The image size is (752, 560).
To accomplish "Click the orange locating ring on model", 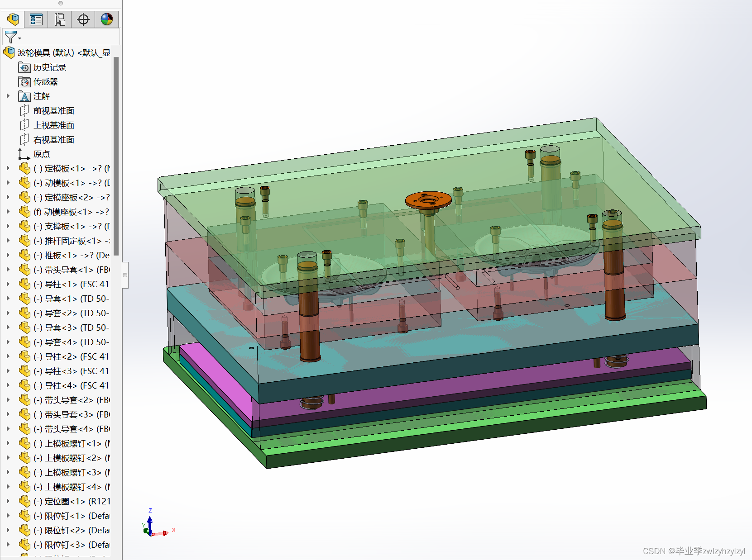I will tap(428, 199).
